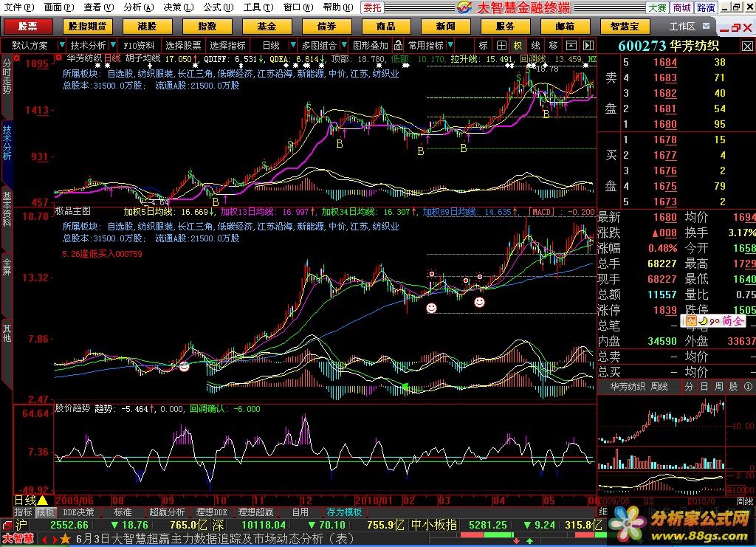
Task: Toggle the 标 marker button
Action: click(x=484, y=45)
